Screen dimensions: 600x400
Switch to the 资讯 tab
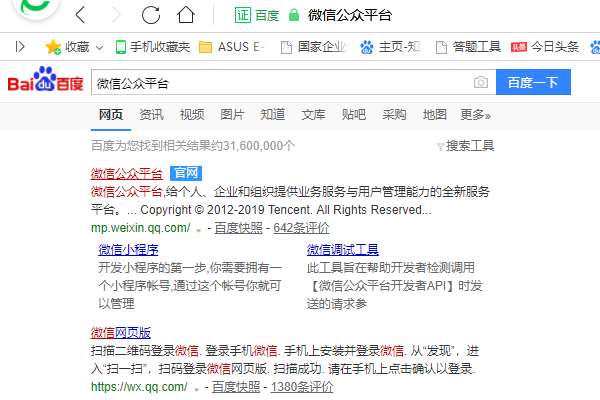click(152, 114)
